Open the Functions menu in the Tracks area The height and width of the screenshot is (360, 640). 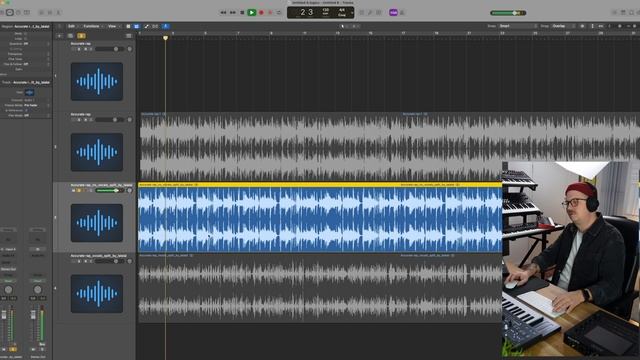pos(92,26)
